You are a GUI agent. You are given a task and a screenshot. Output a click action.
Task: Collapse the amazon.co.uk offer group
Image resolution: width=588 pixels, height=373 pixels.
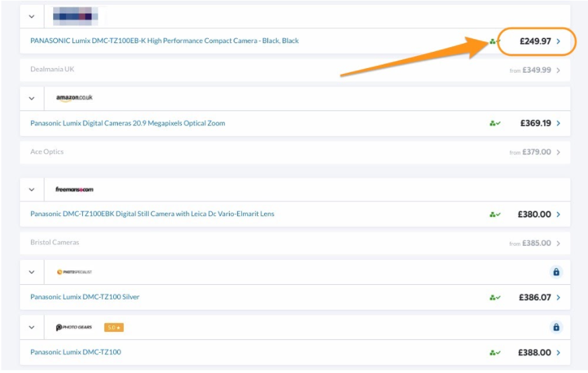[32, 98]
